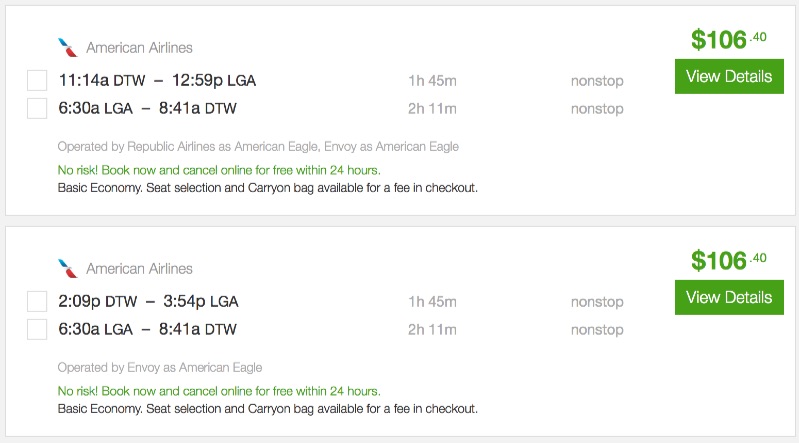The image size is (799, 443).
Task: Select American Airlines name on 11:14a listing
Action: (x=139, y=48)
